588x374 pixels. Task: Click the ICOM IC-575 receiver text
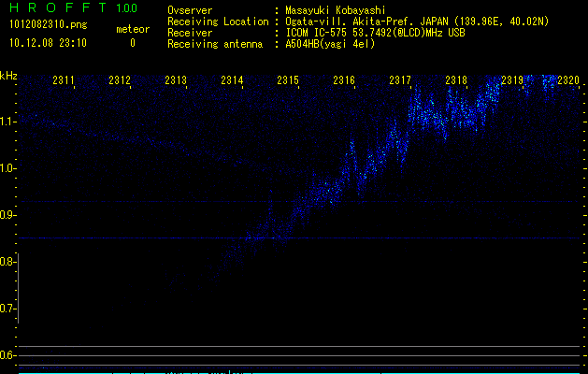pos(375,33)
